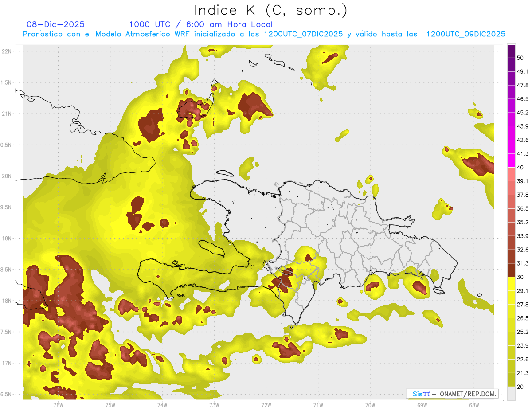Image resolution: width=532 pixels, height=411 pixels.
Task: Click the colorbar value "42.6"
Action: tap(523, 140)
